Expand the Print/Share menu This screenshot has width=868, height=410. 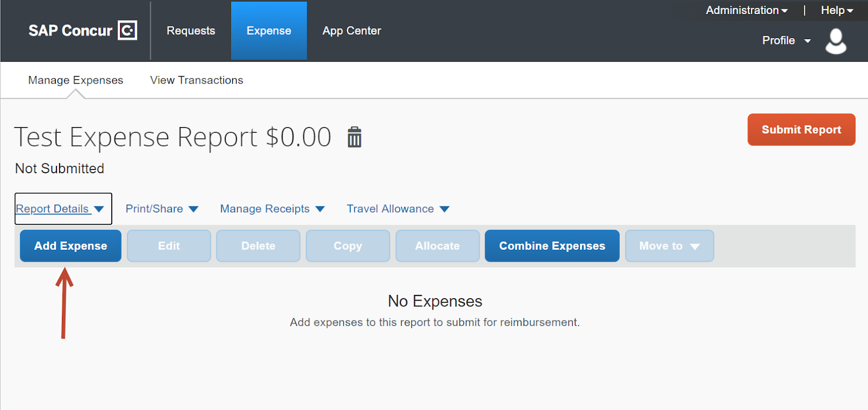[x=161, y=209]
